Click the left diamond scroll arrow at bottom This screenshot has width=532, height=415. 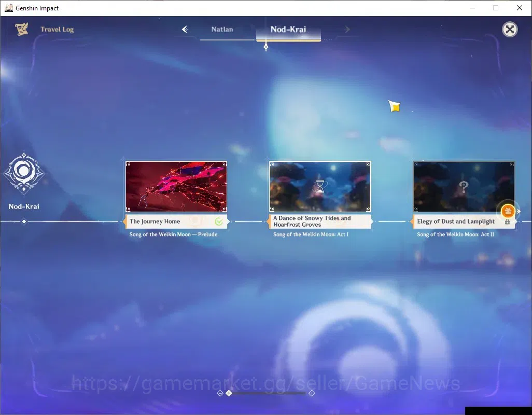[x=220, y=393]
